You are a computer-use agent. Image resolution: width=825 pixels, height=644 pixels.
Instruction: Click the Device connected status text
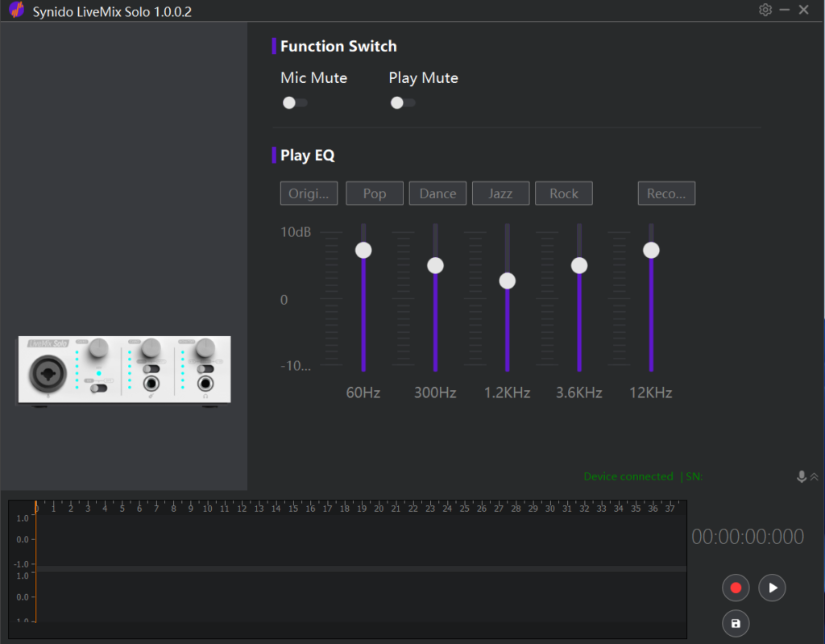point(628,476)
